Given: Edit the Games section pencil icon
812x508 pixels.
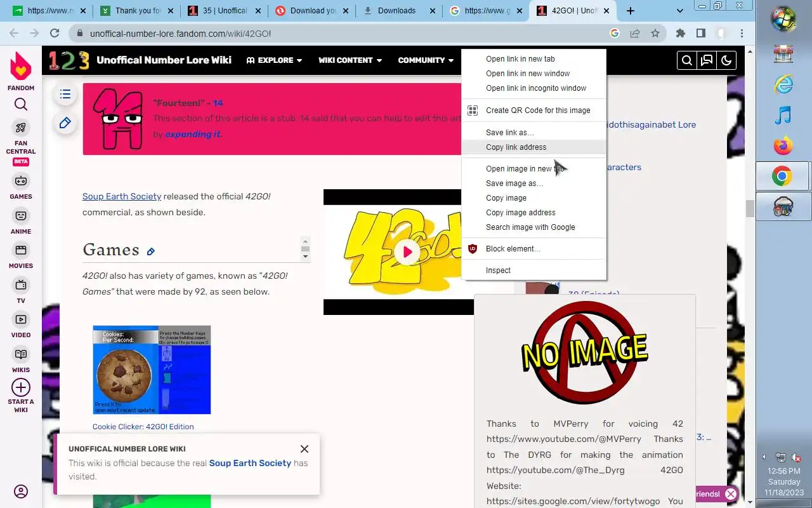Looking at the screenshot, I should click(151, 251).
